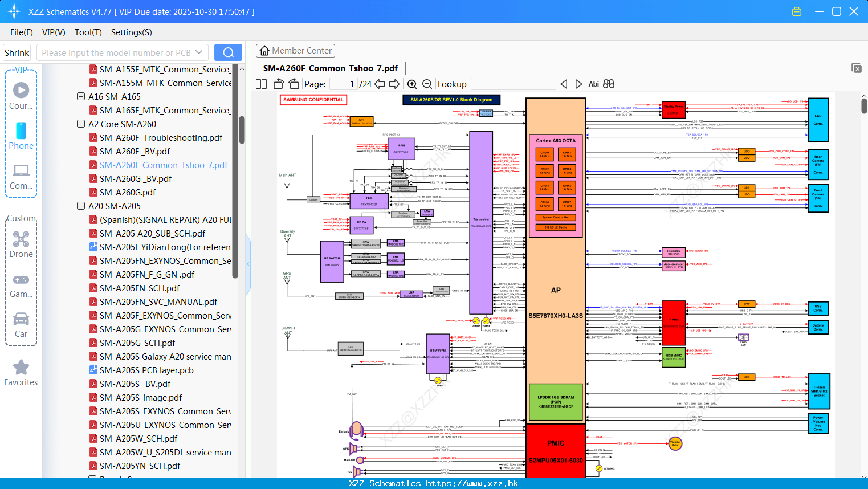Open SM-A205S _BV.pdf
Screen dimensions: 868x489
click(x=130, y=384)
